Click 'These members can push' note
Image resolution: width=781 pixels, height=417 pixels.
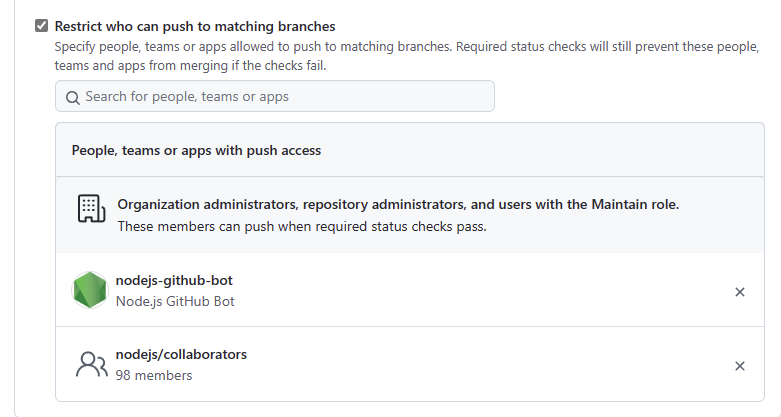click(301, 226)
